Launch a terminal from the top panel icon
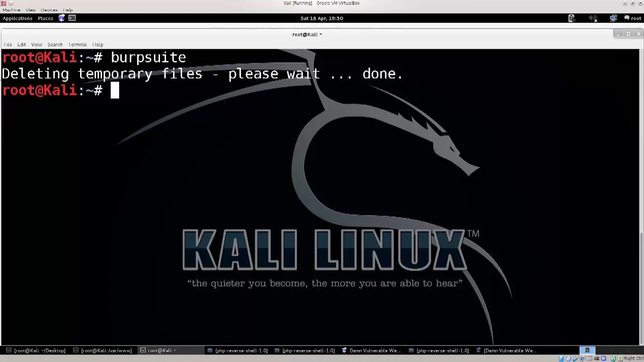This screenshot has width=644, height=362. click(72, 18)
